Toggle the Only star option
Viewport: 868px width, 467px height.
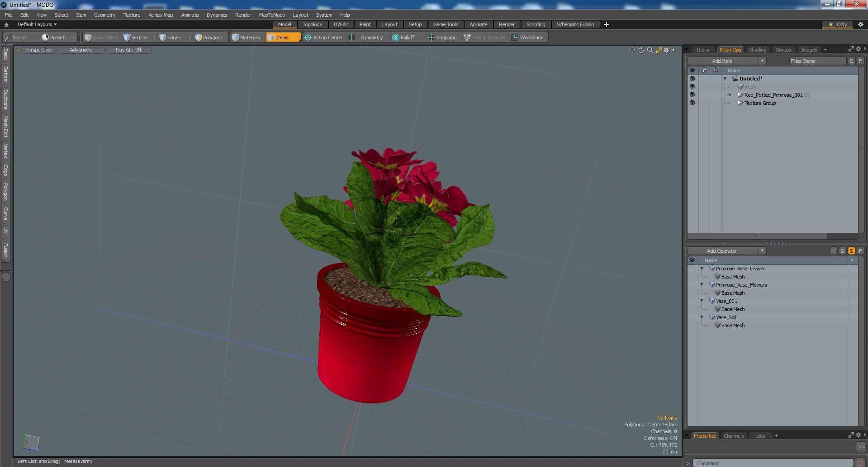click(837, 24)
